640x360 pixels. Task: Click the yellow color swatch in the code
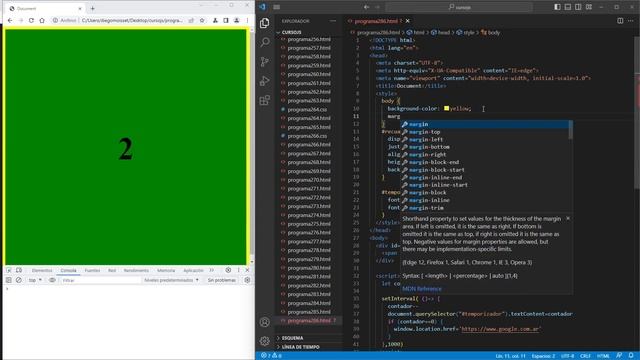[x=446, y=109]
